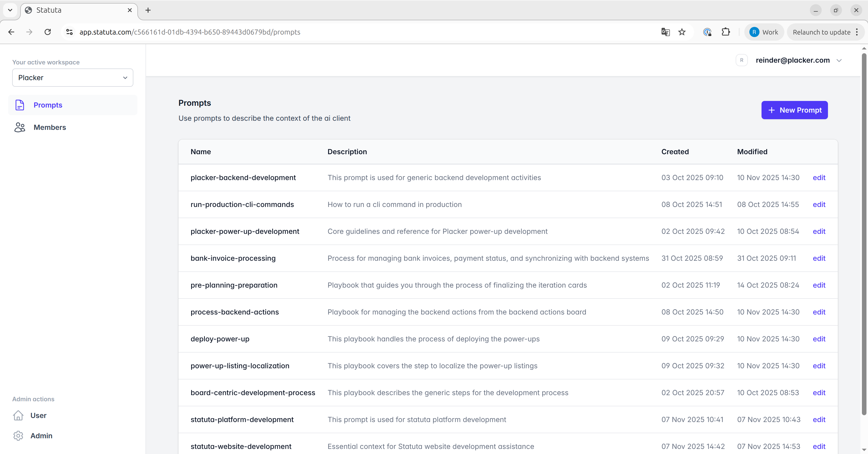Edit the bank-invoice-processing prompt
Screen dimensions: 868x454
pos(819,258)
